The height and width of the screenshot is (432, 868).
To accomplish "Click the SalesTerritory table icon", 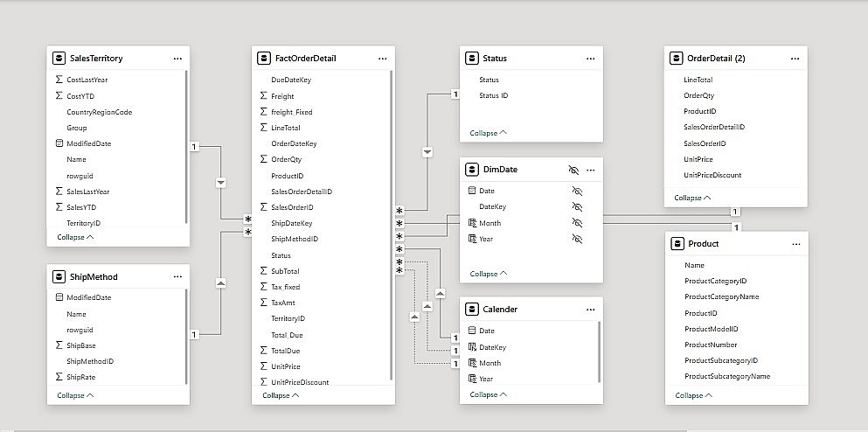I will pyautogui.click(x=59, y=59).
